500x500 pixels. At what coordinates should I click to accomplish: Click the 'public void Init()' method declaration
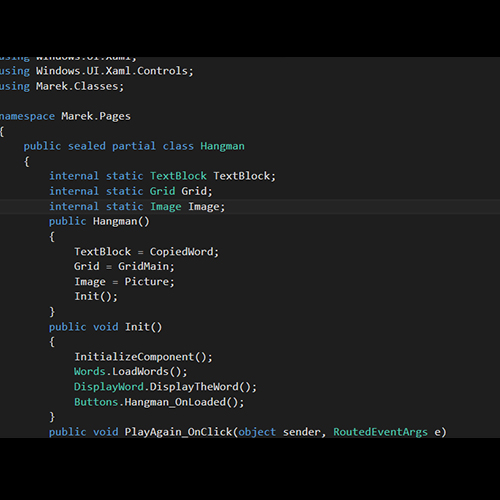pos(105,327)
